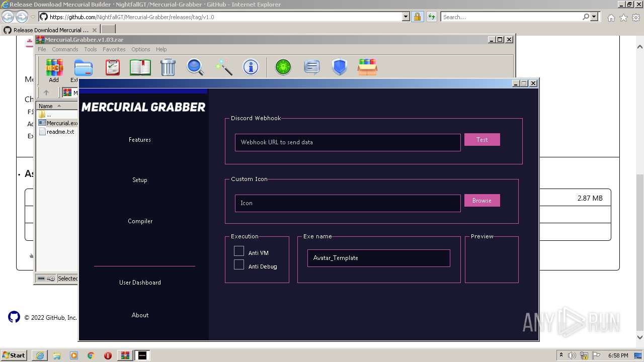The width and height of the screenshot is (644, 362).
Task: Open Chrome from the taskbar
Action: click(x=91, y=355)
